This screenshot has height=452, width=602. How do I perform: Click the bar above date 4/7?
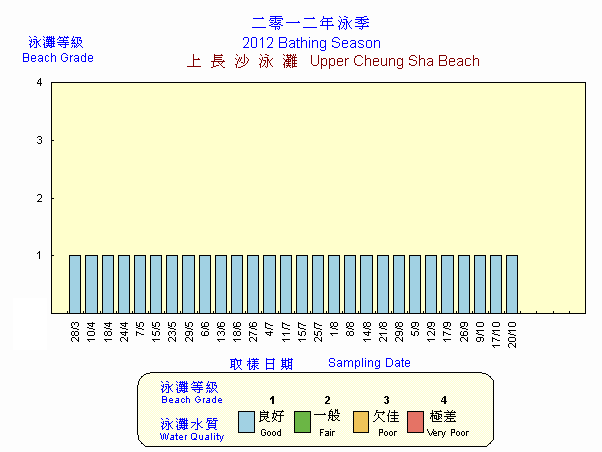tap(270, 284)
